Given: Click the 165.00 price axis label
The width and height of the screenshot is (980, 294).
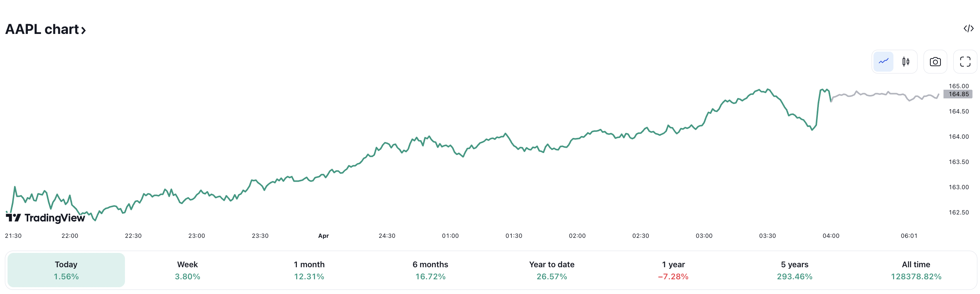Looking at the screenshot, I should (958, 86).
